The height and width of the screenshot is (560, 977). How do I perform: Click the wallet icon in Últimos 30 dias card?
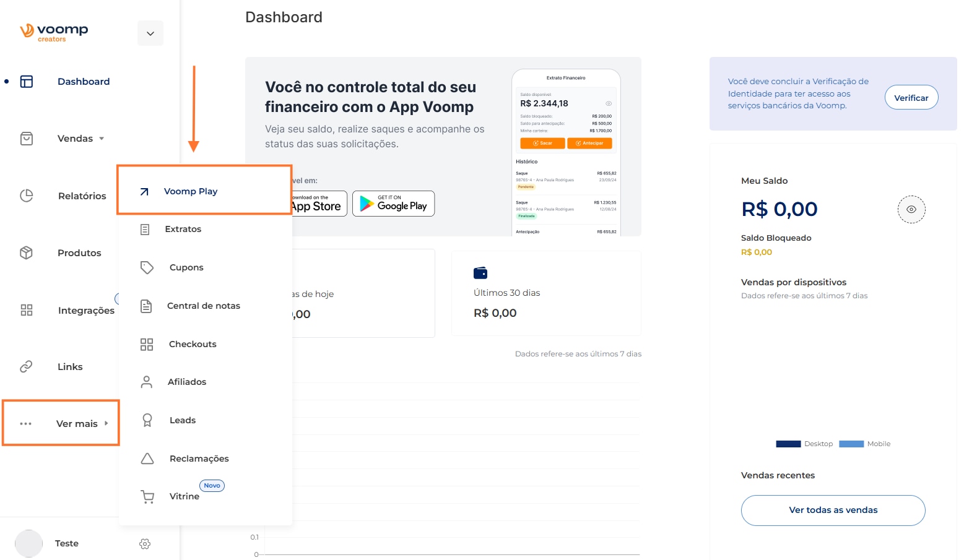[x=480, y=273]
